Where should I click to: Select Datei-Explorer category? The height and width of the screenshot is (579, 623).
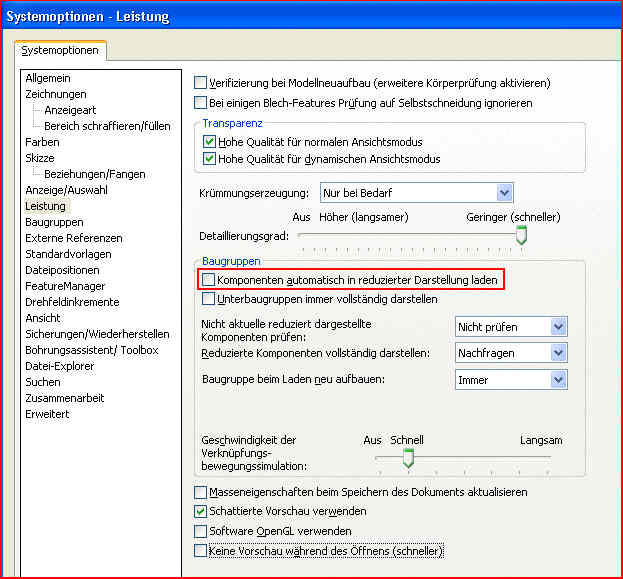[x=60, y=366]
